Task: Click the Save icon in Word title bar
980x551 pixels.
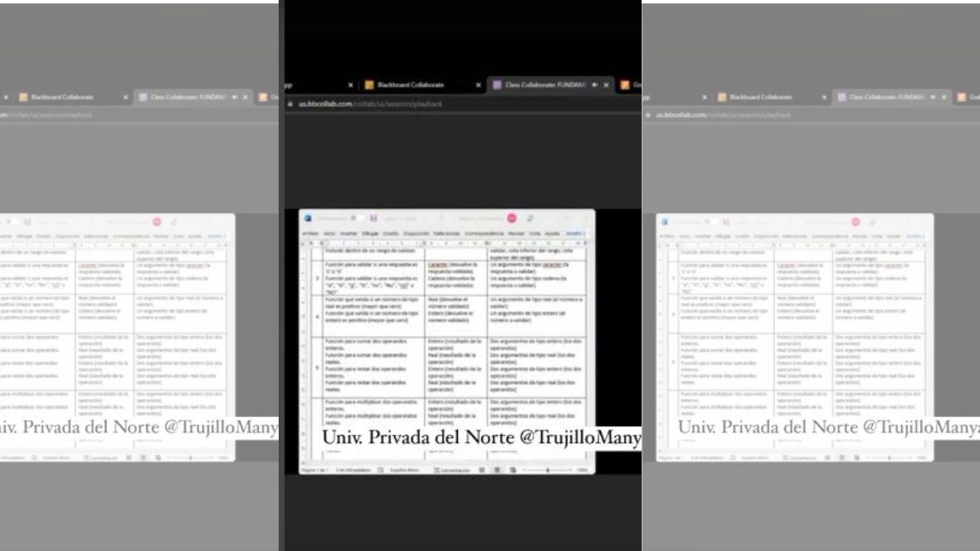Action: coord(374,218)
